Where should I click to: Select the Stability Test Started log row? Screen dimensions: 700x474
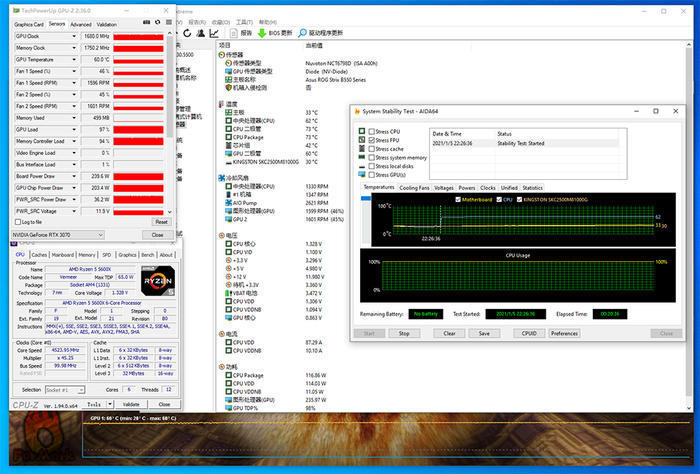coord(525,143)
